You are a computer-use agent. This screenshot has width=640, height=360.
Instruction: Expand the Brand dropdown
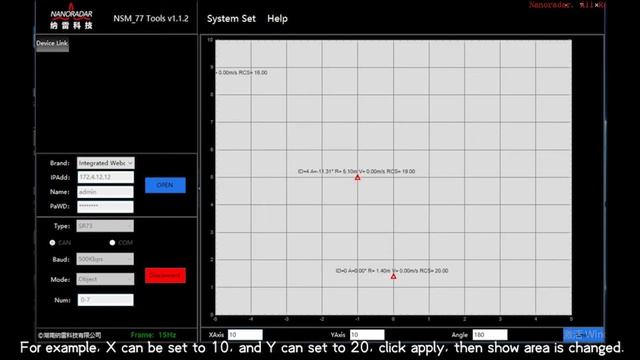[106, 163]
